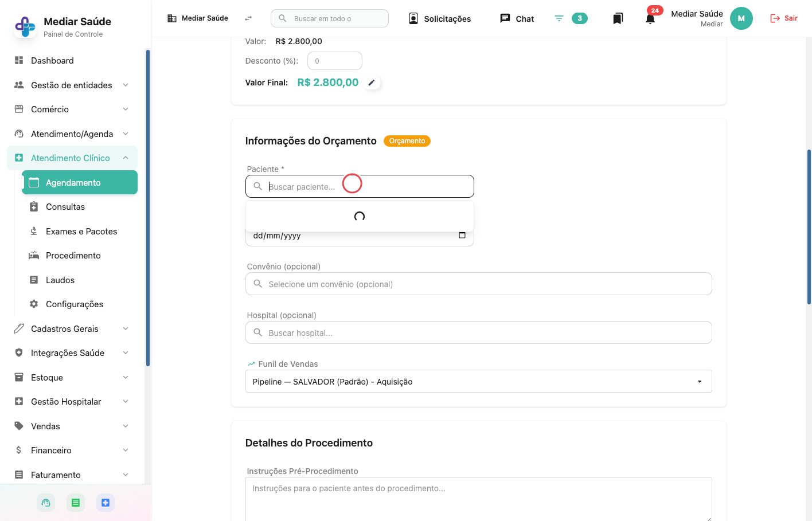This screenshot has width=812, height=521.
Task: Click the Procedimento bed icon
Action: (34, 255)
